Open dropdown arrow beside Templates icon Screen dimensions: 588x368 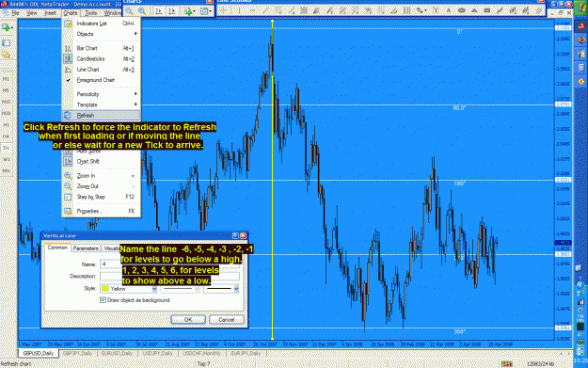coord(210,11)
